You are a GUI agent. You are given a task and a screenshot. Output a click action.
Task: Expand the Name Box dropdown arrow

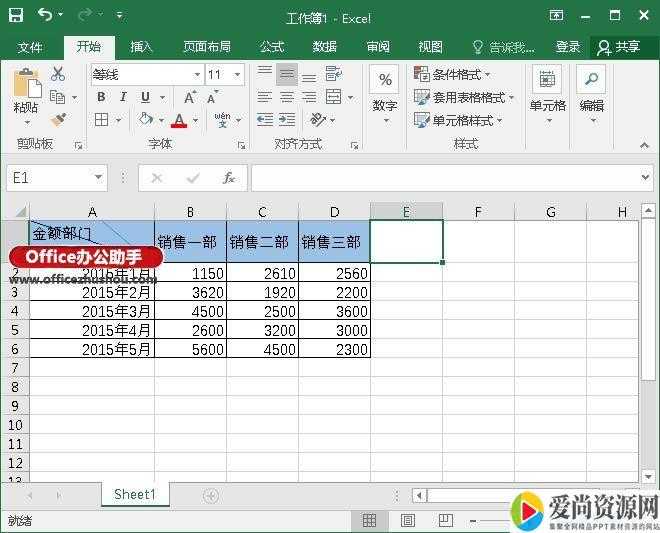97,178
